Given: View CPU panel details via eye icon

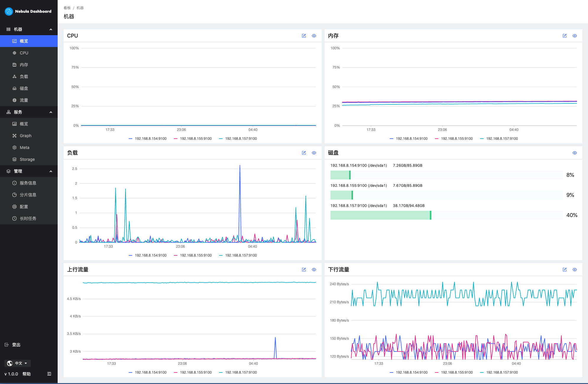Looking at the screenshot, I should point(314,36).
